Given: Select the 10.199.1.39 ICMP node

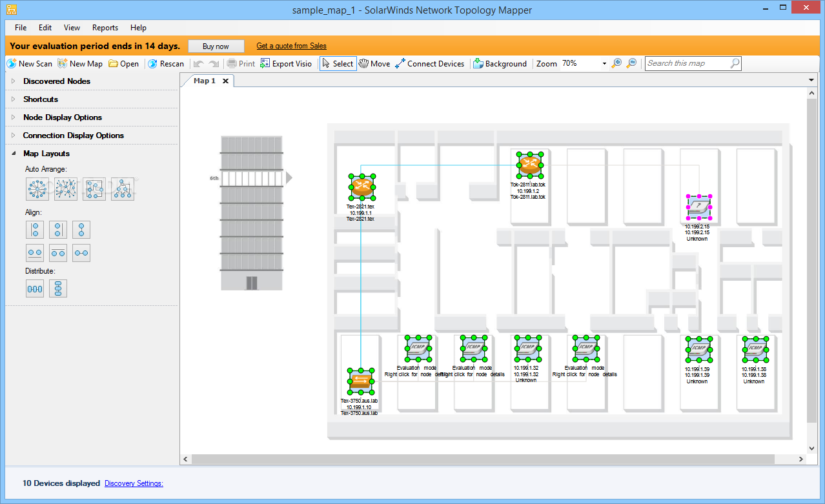Looking at the screenshot, I should pos(698,349).
